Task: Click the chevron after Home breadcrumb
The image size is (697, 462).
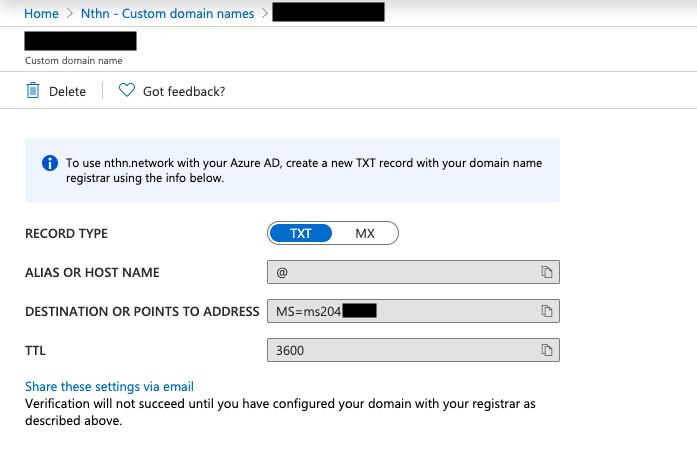Action: 71,14
